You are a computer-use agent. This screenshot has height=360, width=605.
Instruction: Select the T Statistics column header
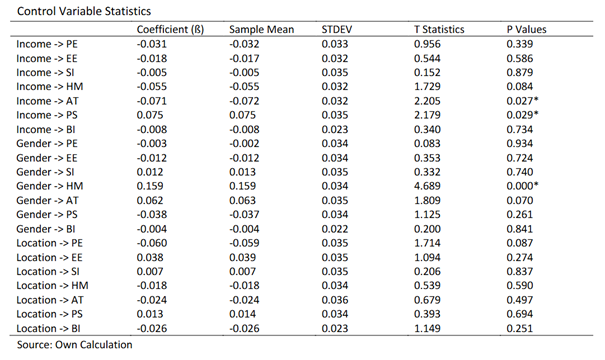point(439,30)
